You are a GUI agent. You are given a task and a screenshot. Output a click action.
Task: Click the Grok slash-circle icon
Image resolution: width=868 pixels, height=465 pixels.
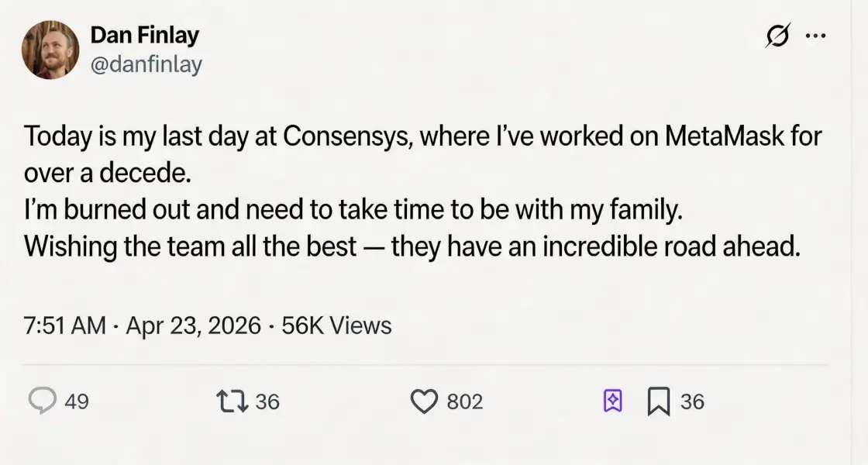coord(777,36)
